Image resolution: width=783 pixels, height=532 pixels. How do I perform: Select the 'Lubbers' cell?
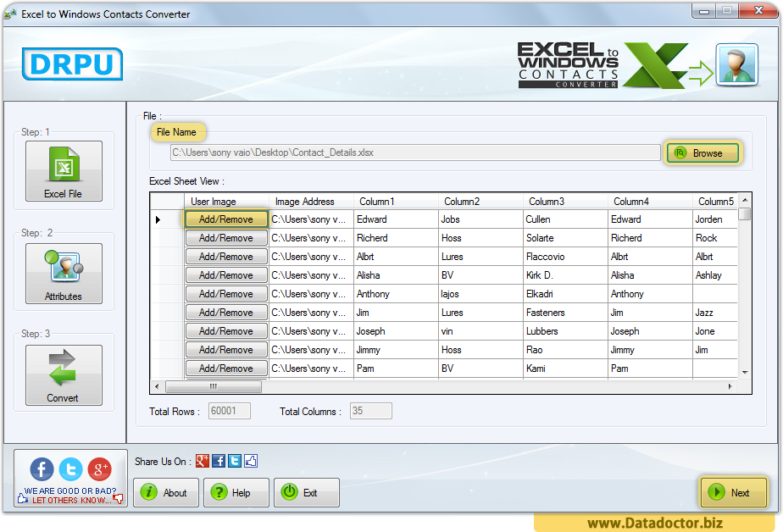(x=566, y=331)
